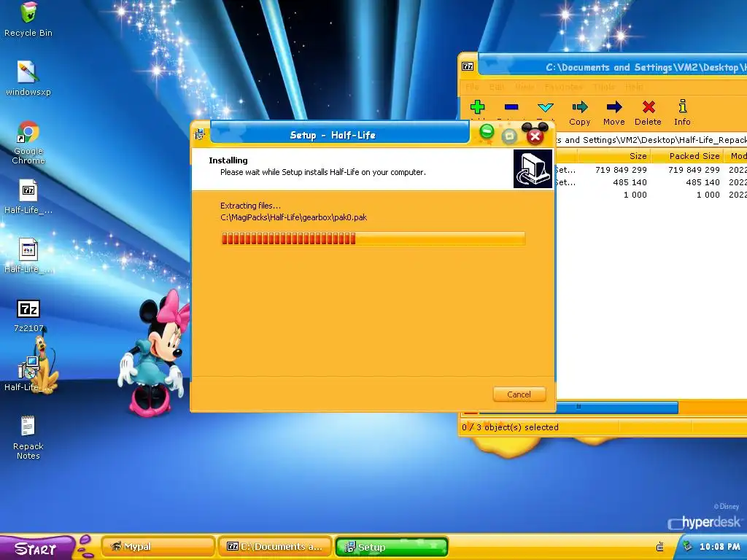Image resolution: width=747 pixels, height=560 pixels.
Task: Select the 485 140 size row
Action: coord(651,182)
